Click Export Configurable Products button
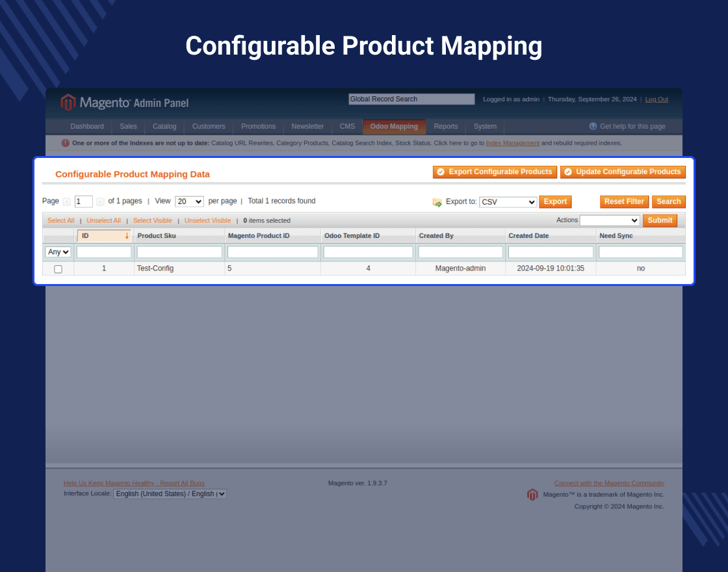This screenshot has height=572, width=728. 495,172
